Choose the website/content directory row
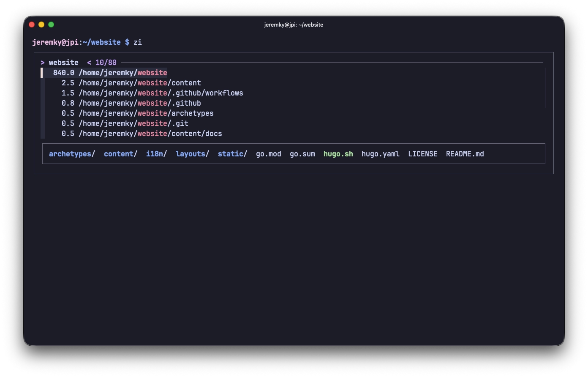 point(131,83)
